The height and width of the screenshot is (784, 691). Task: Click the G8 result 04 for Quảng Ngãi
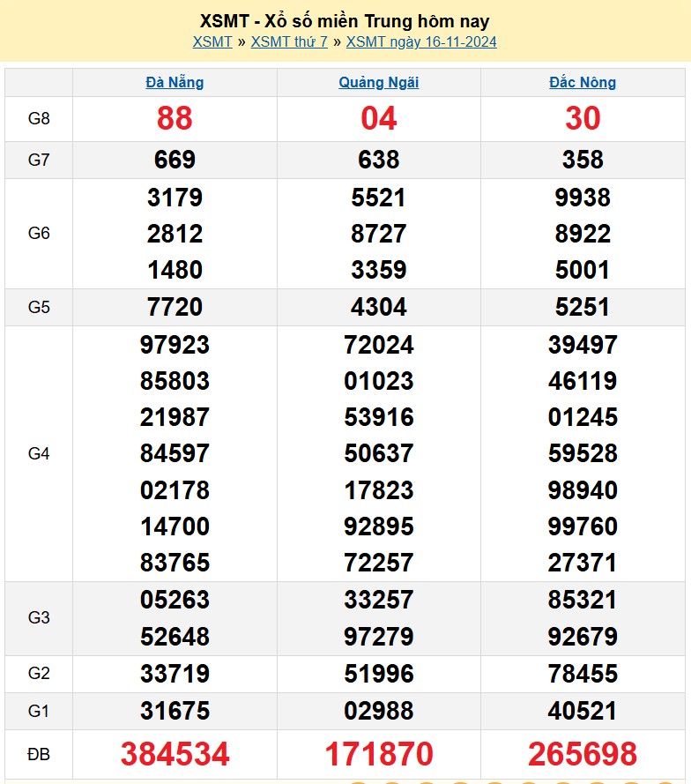point(379,118)
